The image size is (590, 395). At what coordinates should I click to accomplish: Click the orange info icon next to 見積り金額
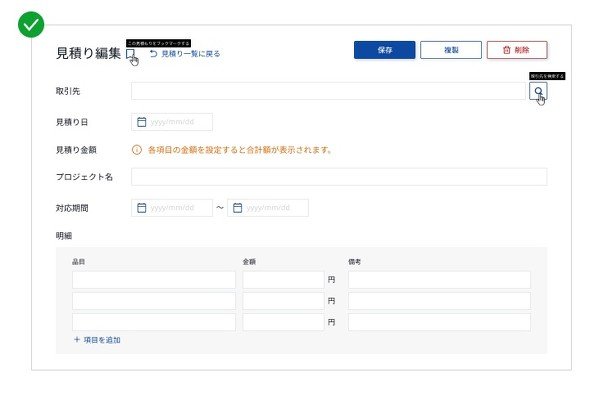(x=137, y=150)
